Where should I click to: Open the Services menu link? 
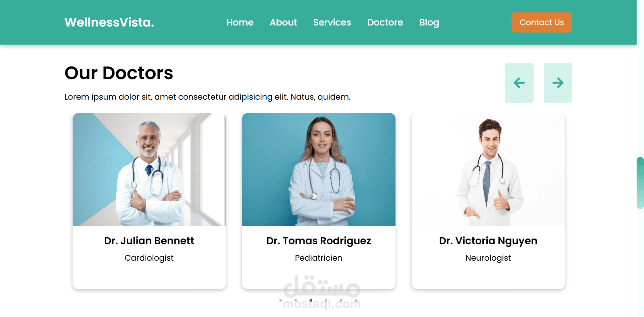point(332,22)
